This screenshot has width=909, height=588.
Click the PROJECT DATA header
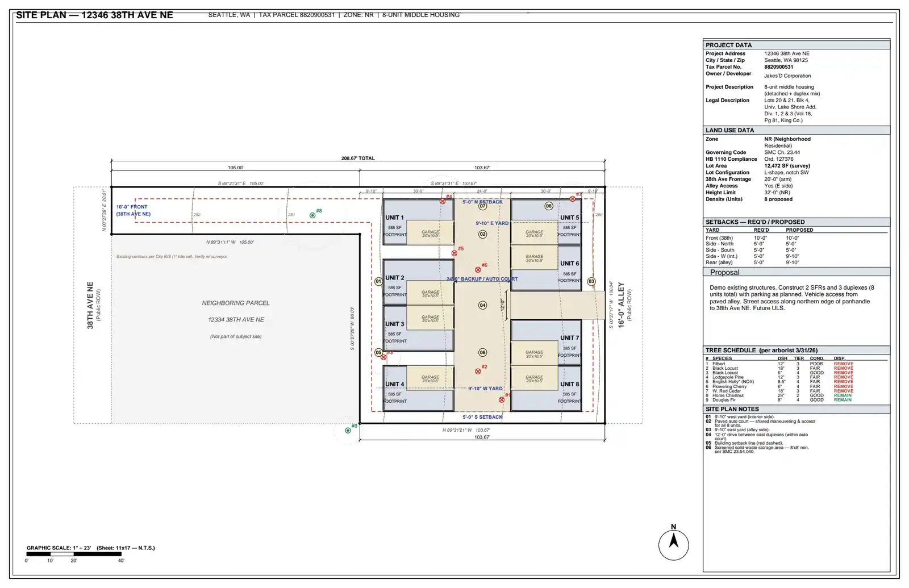[797, 45]
